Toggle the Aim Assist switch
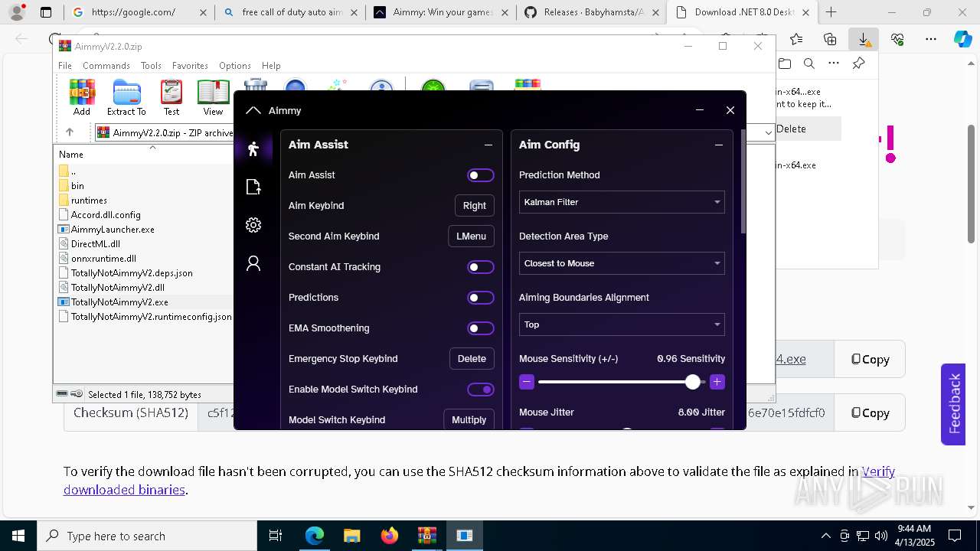The width and height of the screenshot is (980, 551). point(481,175)
